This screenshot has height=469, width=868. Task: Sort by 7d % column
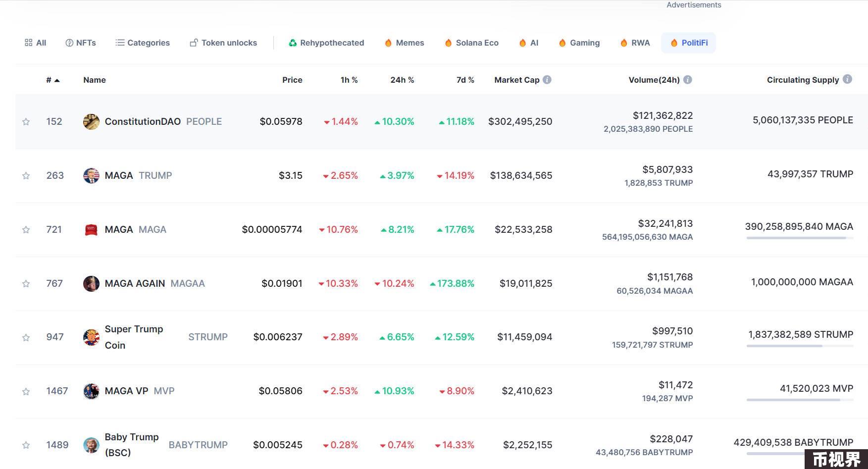pyautogui.click(x=465, y=80)
